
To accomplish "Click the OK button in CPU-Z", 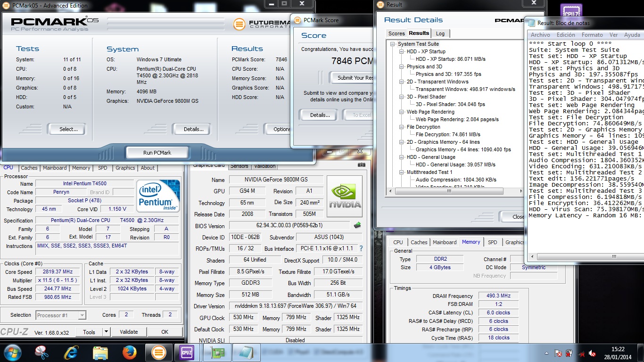I will tap(165, 332).
